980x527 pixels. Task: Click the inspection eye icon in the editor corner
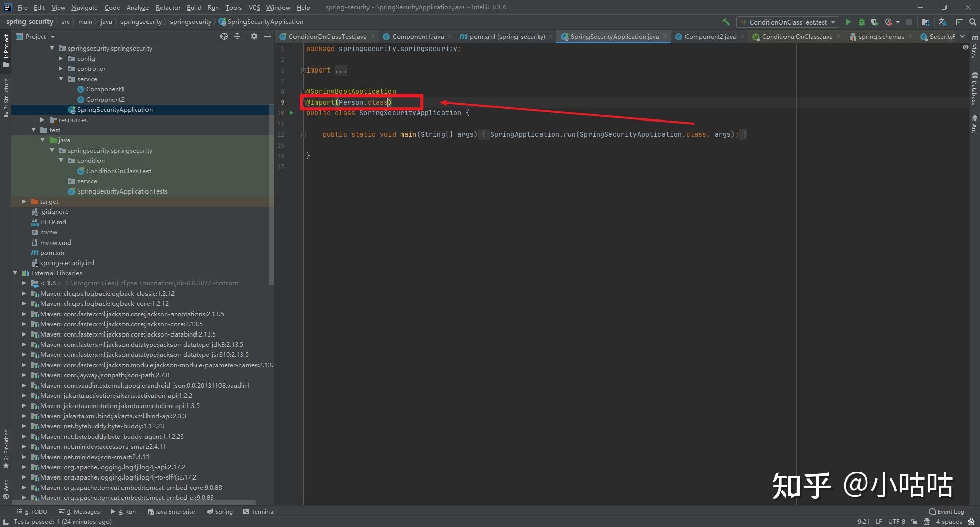pos(965,47)
